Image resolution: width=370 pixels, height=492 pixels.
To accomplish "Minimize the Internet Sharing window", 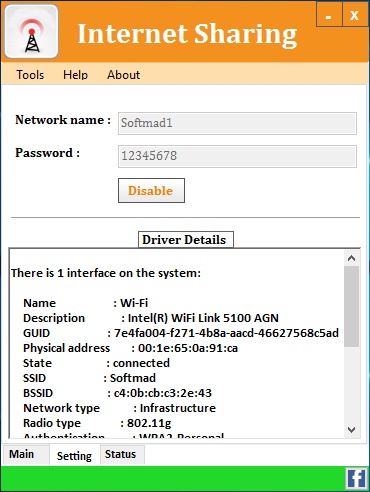I will click(329, 15).
